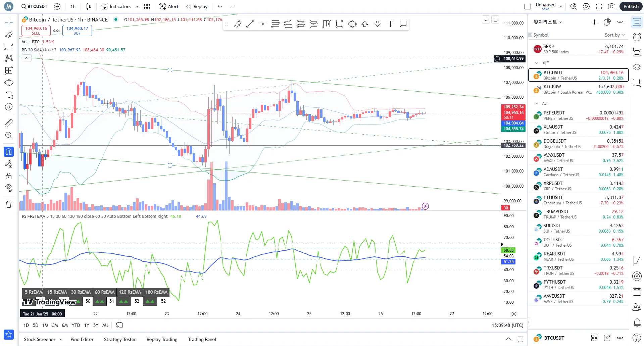
Task: Open watchlist advanced view pie icon
Action: pos(607,22)
